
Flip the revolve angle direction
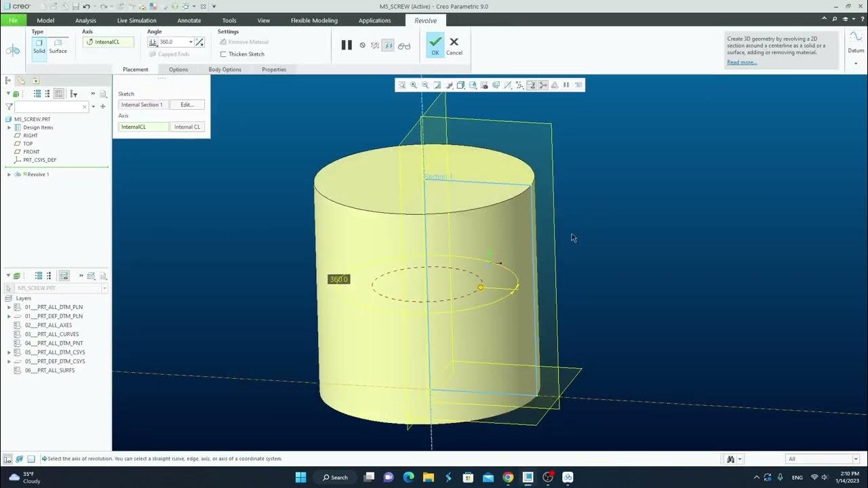pyautogui.click(x=199, y=42)
